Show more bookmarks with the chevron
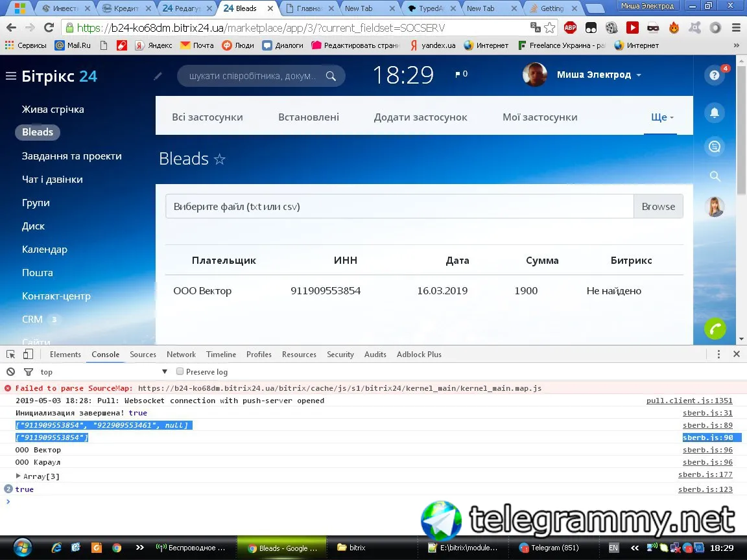The image size is (747, 560). click(736, 45)
